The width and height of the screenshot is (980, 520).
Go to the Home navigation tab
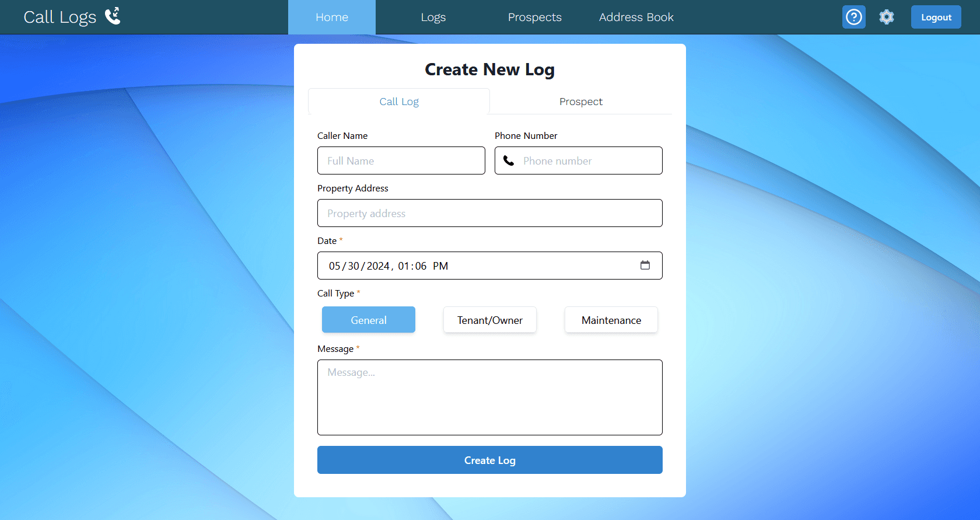click(332, 17)
